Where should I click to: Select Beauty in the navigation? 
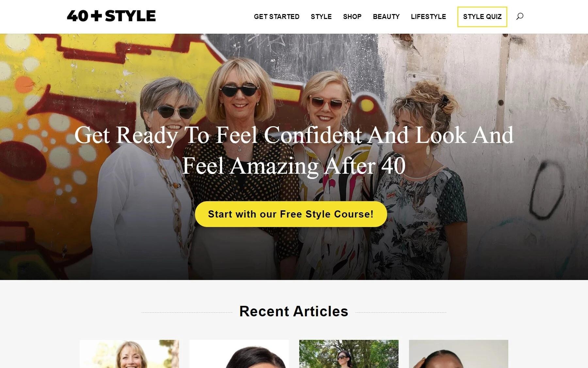click(386, 17)
